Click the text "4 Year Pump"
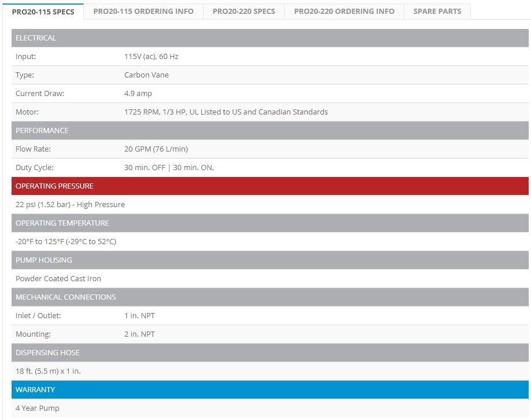Viewport: 531px width, 420px height. [x=37, y=408]
